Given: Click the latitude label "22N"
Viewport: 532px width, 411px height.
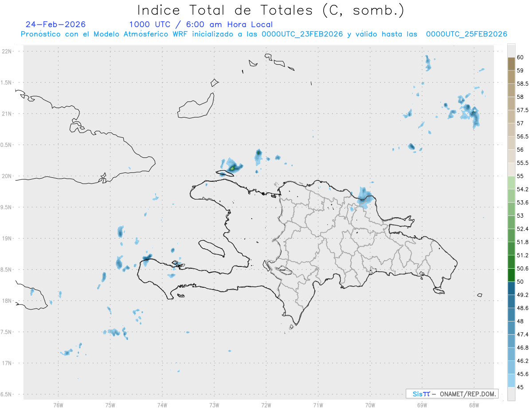Looking at the screenshot, I should point(8,51).
